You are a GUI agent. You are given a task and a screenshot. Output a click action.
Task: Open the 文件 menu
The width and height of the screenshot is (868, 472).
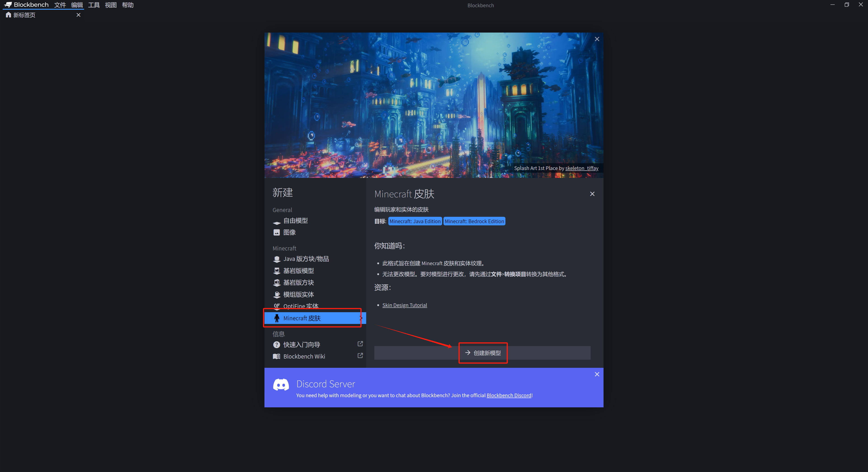(x=60, y=5)
